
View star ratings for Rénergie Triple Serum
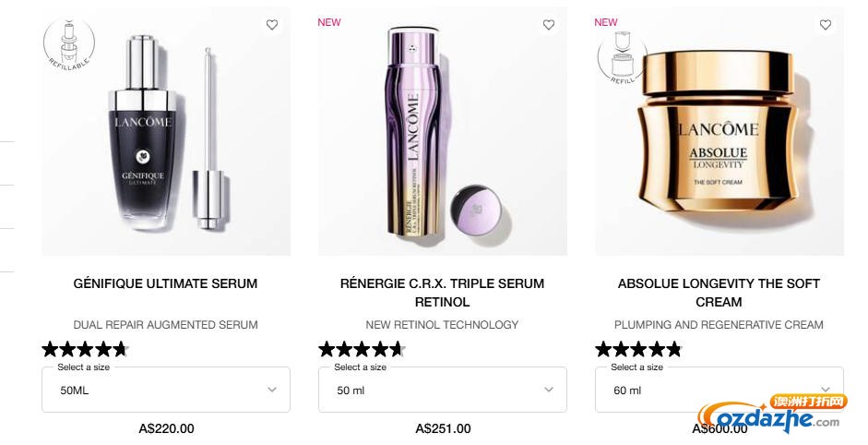362,349
